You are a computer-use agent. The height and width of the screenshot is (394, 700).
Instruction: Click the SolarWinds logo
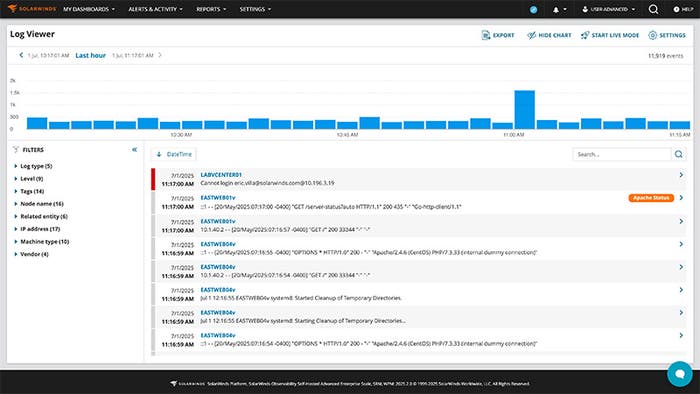(32, 8)
